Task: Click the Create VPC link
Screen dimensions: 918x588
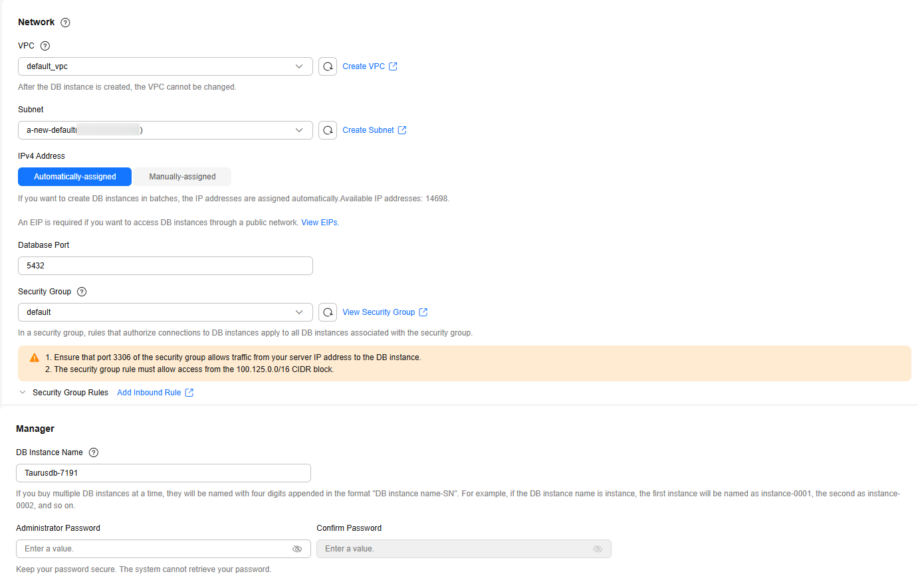Action: (x=364, y=66)
